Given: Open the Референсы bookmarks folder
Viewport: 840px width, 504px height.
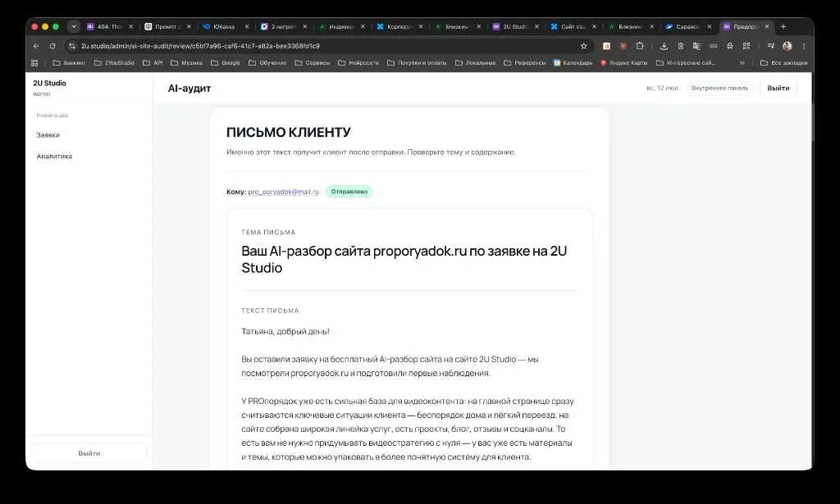Looking at the screenshot, I should click(x=524, y=62).
